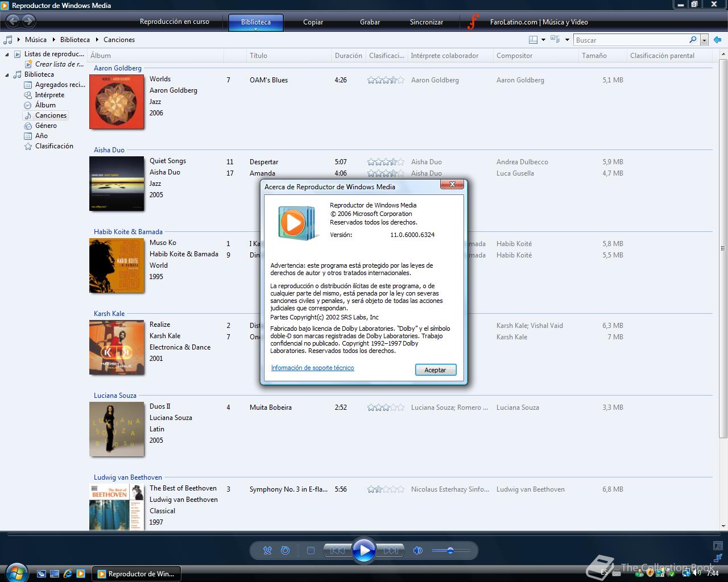Switch to Sincronizar tab

click(x=427, y=22)
